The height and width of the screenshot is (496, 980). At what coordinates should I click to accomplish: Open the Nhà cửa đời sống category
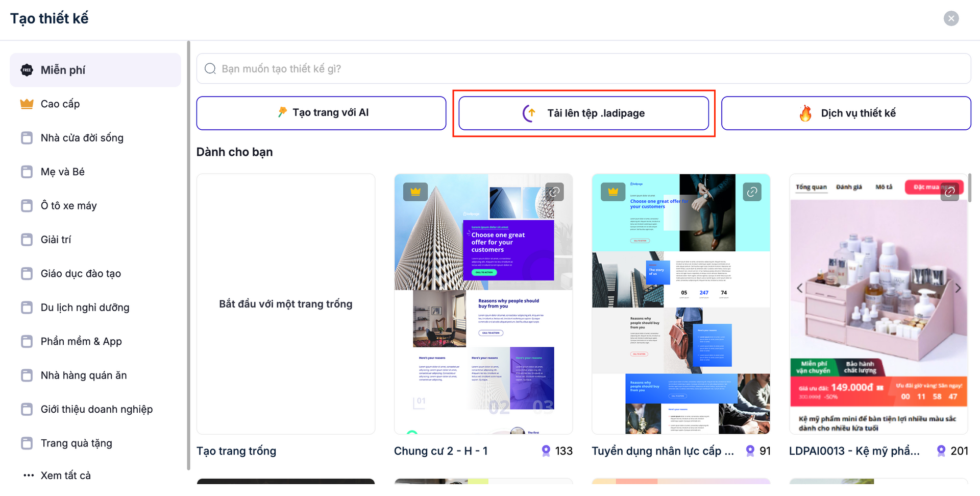click(x=82, y=138)
